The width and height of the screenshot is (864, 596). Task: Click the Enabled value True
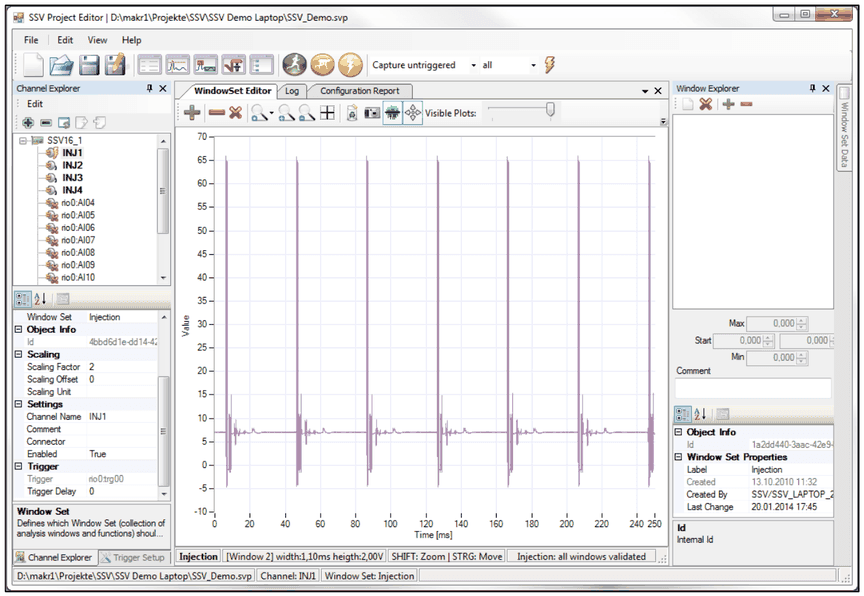tap(122, 454)
